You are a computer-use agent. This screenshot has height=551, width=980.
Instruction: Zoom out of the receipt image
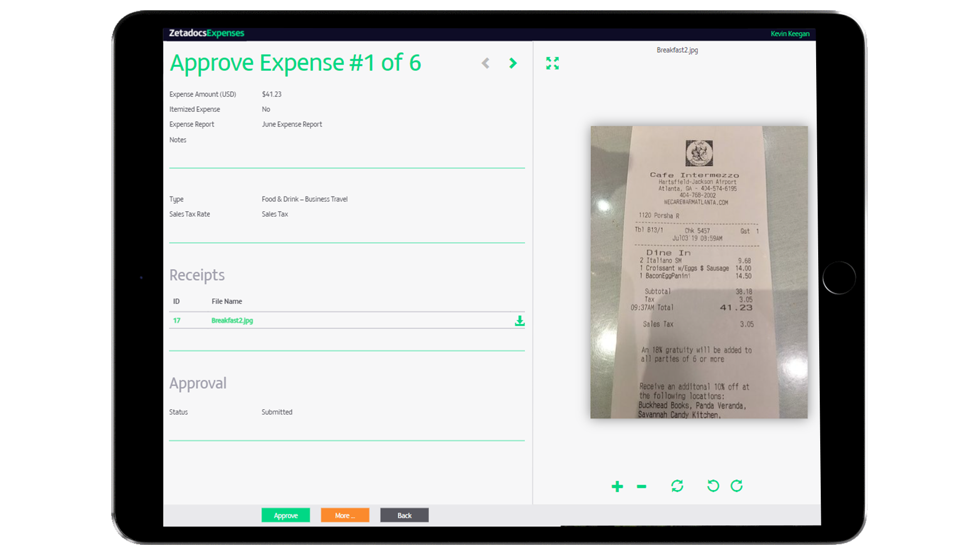[642, 486]
